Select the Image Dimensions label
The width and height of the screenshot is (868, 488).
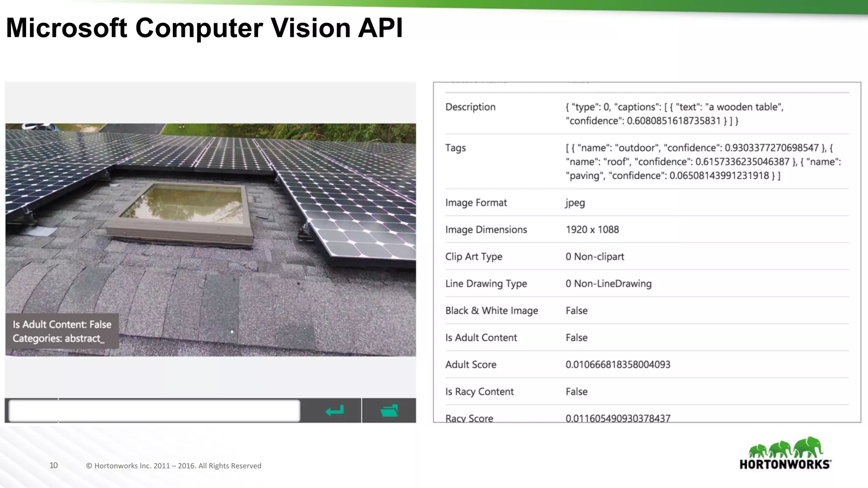[x=486, y=230]
